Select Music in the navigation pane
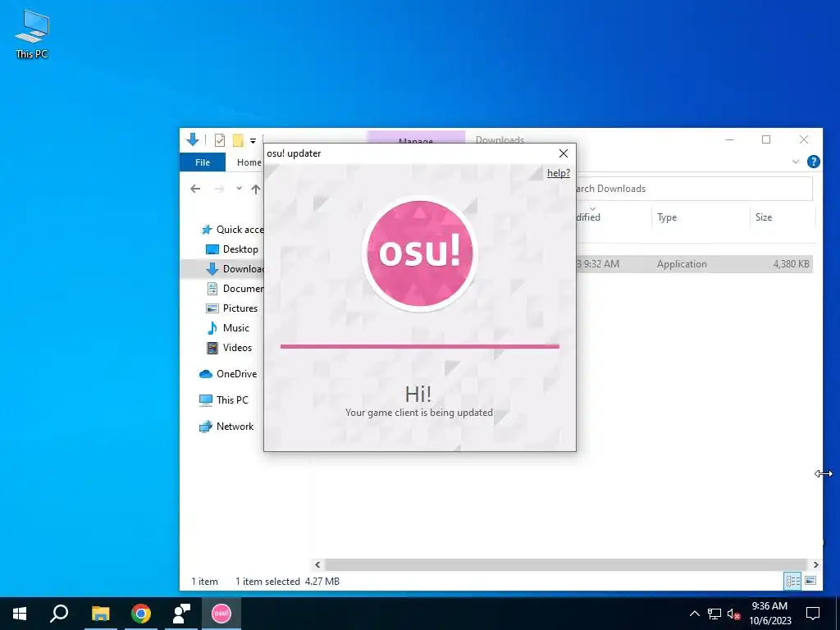The height and width of the screenshot is (630, 840). [228, 328]
